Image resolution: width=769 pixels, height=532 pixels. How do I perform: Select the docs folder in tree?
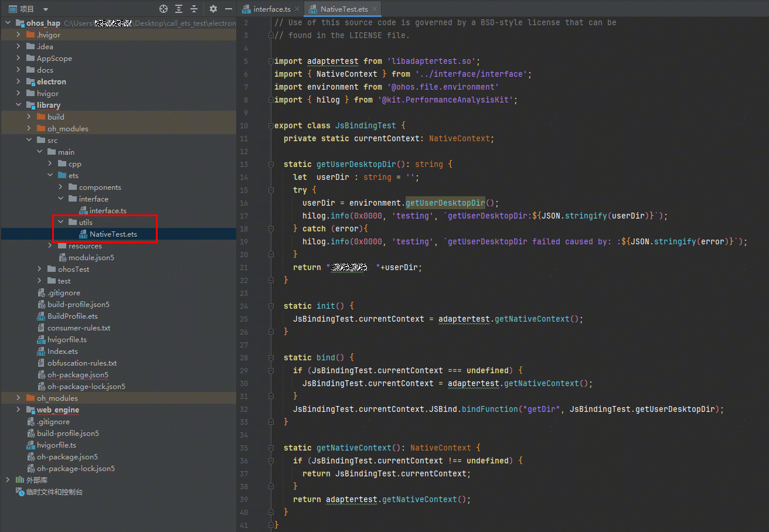(45, 70)
